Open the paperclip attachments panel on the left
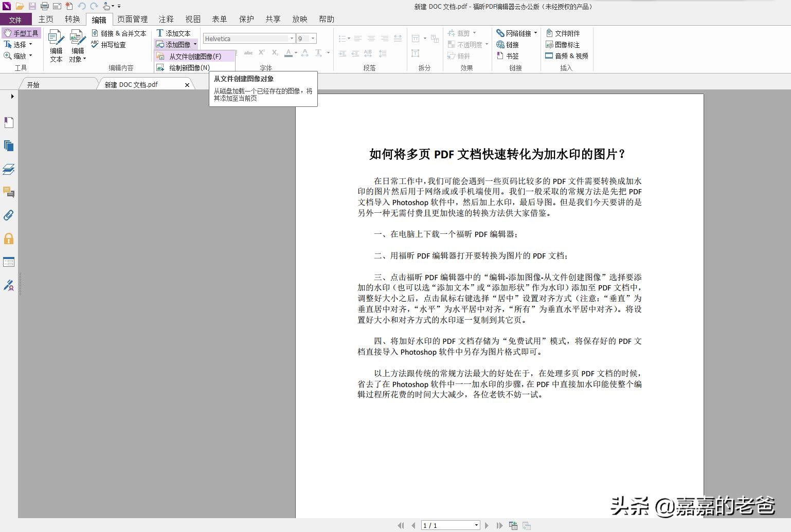 click(8, 215)
